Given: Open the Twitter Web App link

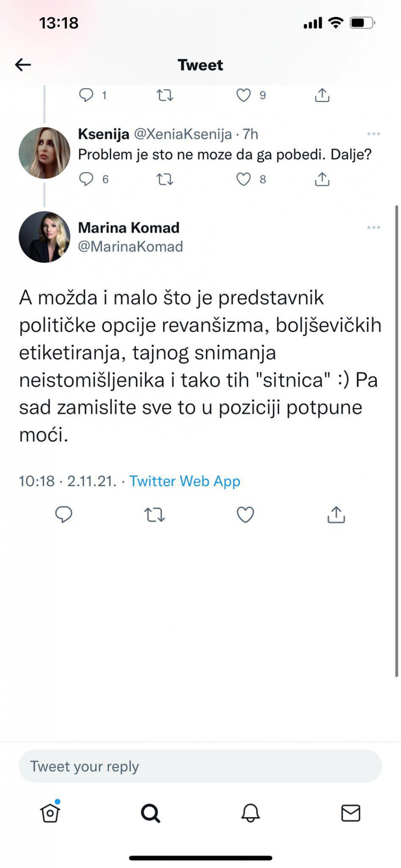Looking at the screenshot, I should coord(184,481).
